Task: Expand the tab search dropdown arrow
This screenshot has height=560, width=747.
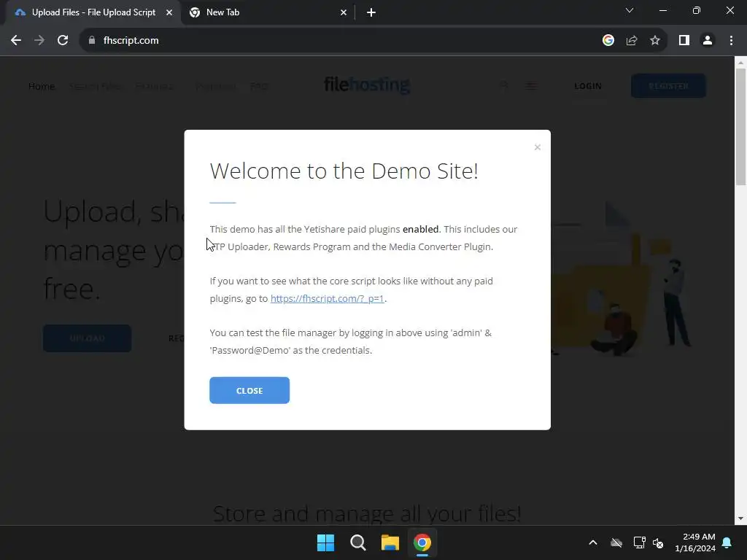Action: click(x=630, y=10)
